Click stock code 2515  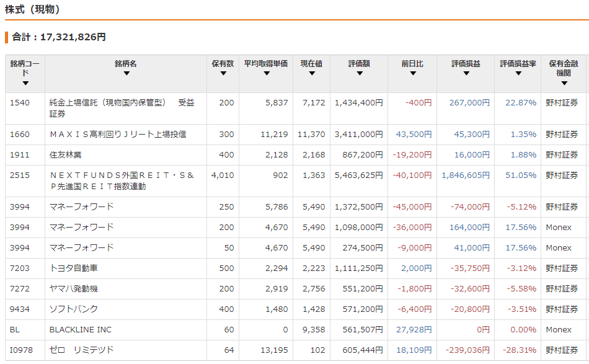(20, 175)
